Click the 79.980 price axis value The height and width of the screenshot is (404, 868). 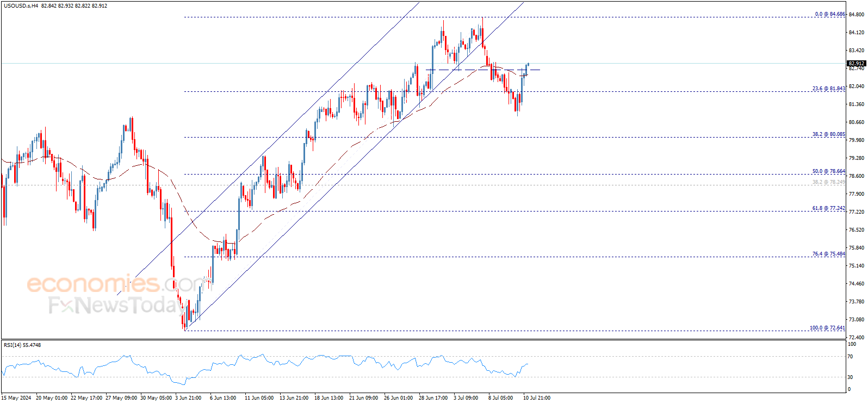(x=857, y=140)
